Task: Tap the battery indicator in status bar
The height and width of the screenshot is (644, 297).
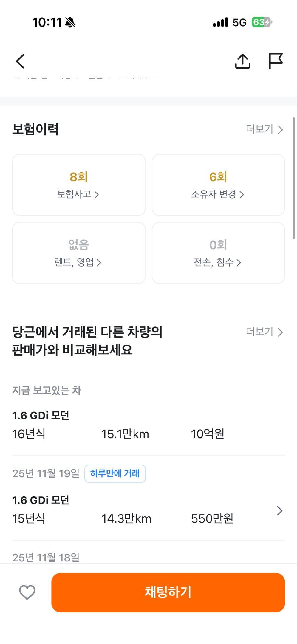Action: (x=262, y=22)
